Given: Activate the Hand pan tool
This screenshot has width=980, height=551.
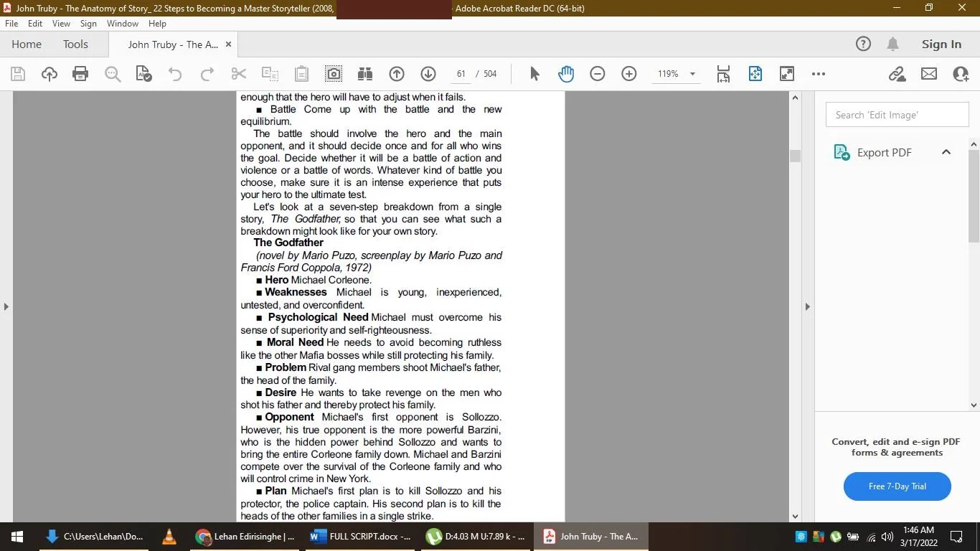Looking at the screenshot, I should click(566, 74).
